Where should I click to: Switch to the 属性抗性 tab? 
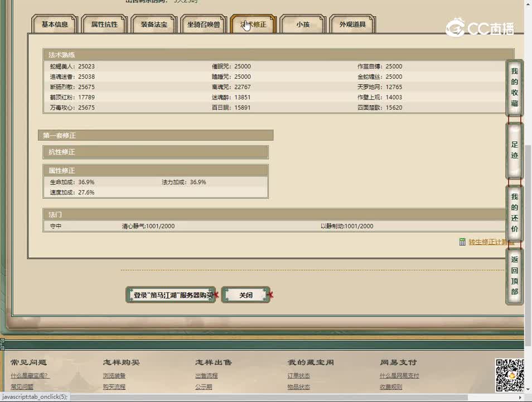pyautogui.click(x=104, y=25)
